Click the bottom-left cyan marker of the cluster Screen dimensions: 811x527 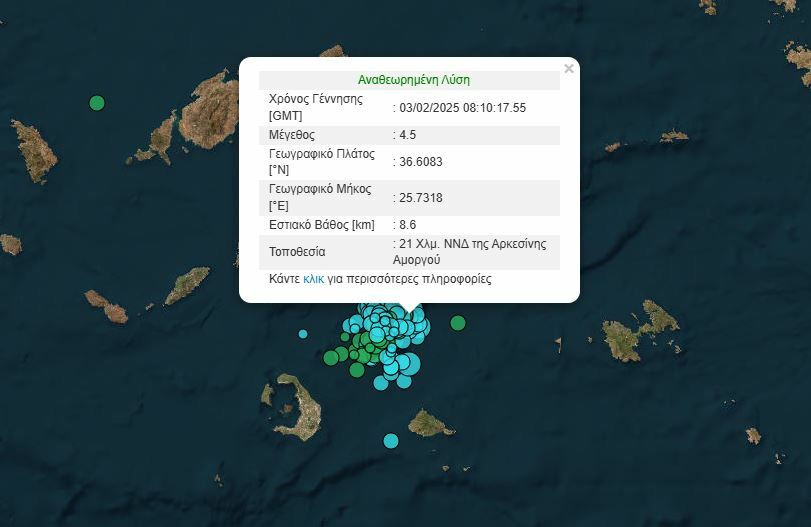381,382
